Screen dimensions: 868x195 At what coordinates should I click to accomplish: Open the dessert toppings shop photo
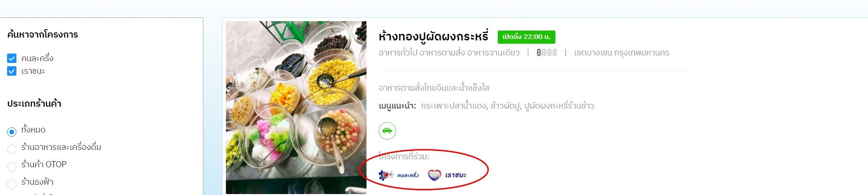[x=296, y=108]
